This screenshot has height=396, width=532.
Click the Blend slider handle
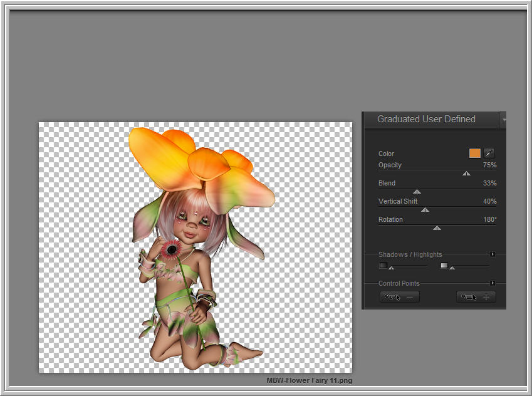(417, 192)
